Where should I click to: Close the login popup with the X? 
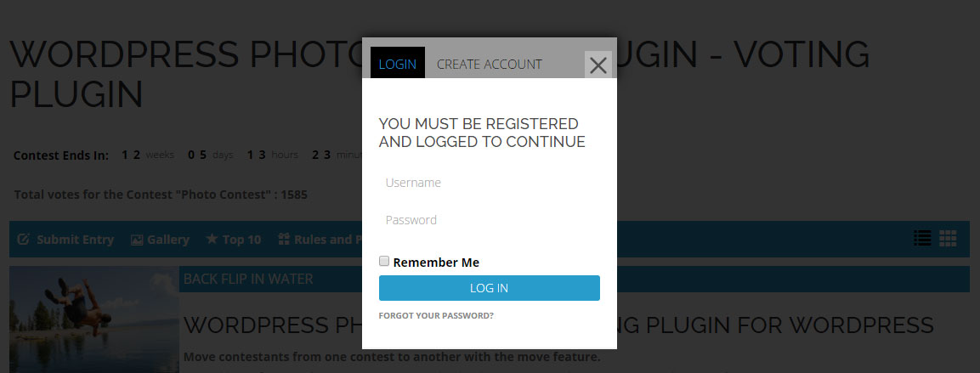click(598, 65)
